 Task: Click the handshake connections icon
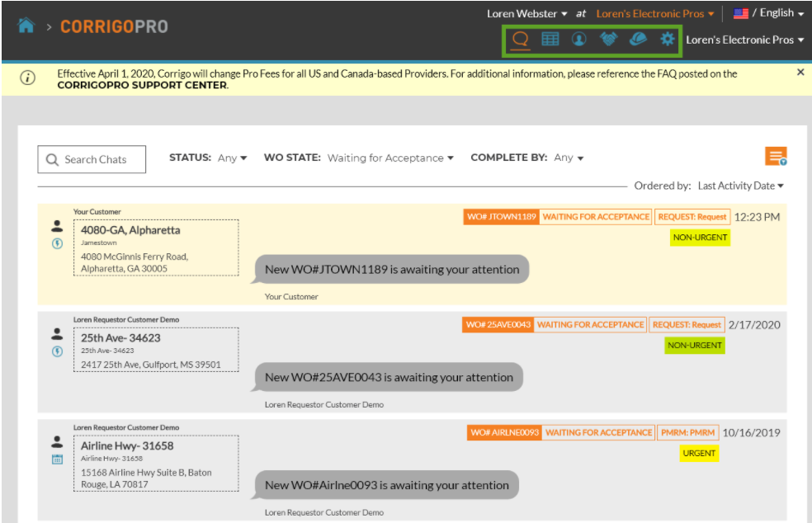pyautogui.click(x=608, y=38)
